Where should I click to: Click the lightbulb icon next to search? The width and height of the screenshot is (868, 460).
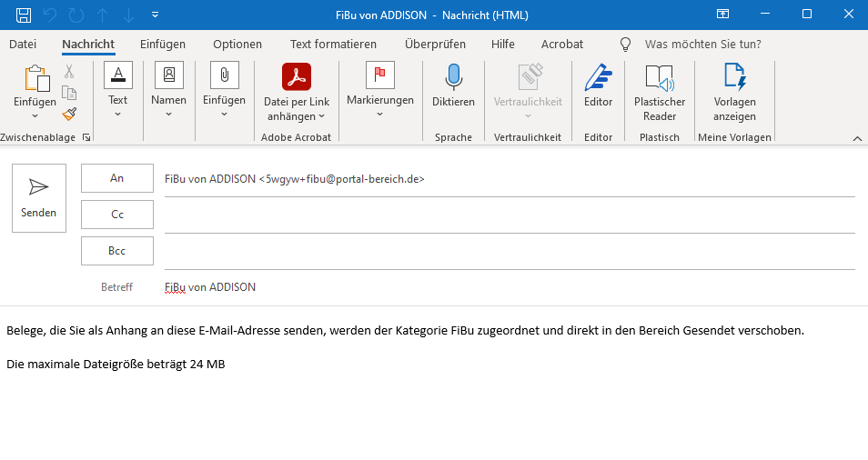pos(626,45)
